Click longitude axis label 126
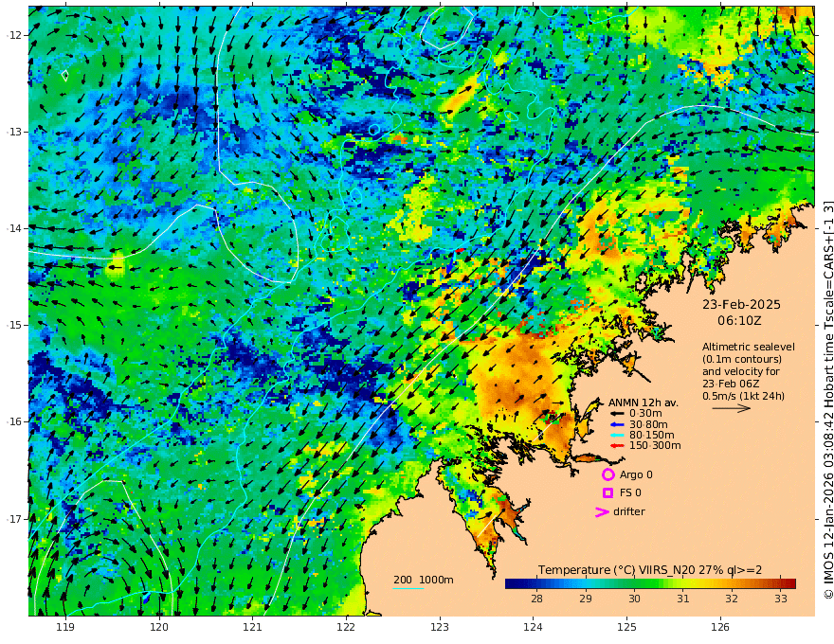Screen dimensions: 834x644 pos(720,628)
